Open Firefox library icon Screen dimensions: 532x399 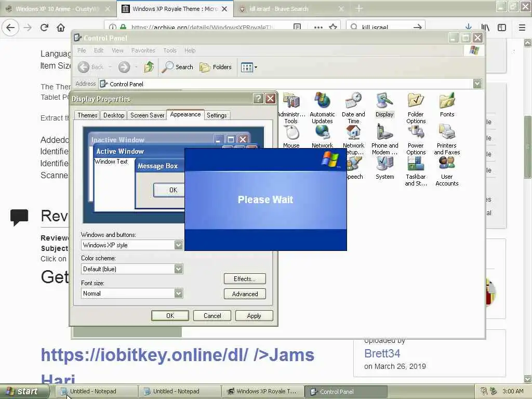[485, 28]
